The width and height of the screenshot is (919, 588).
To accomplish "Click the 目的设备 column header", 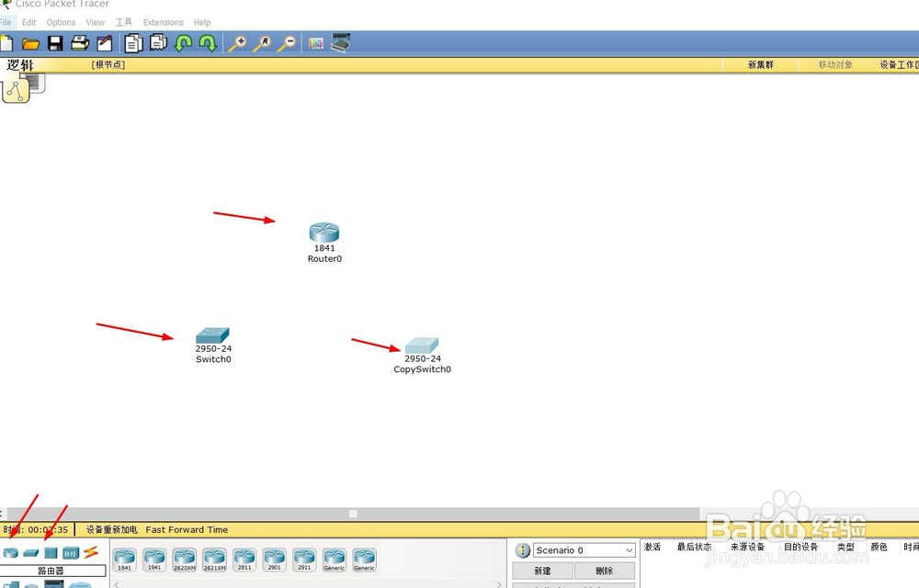I will click(x=800, y=547).
